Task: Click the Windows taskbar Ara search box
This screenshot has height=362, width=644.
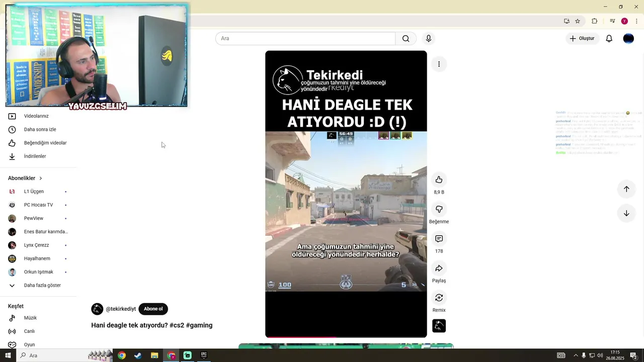Action: tap(65, 355)
